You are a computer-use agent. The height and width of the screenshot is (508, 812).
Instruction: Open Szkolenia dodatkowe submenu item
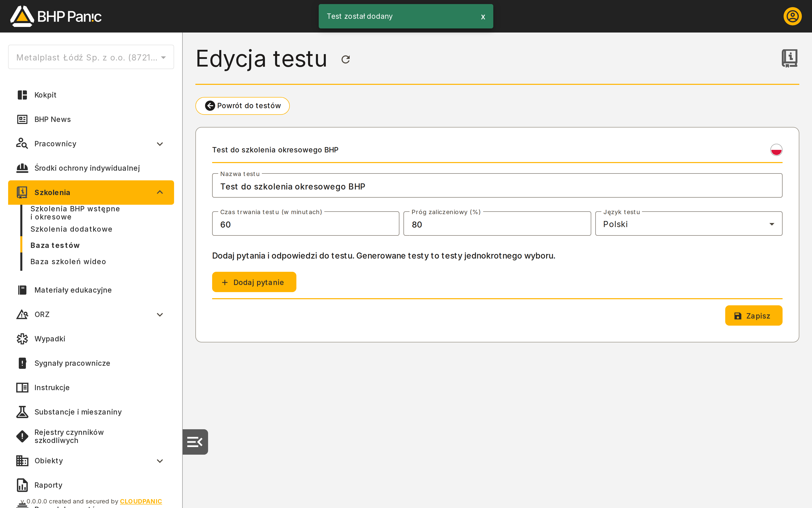coord(71,229)
